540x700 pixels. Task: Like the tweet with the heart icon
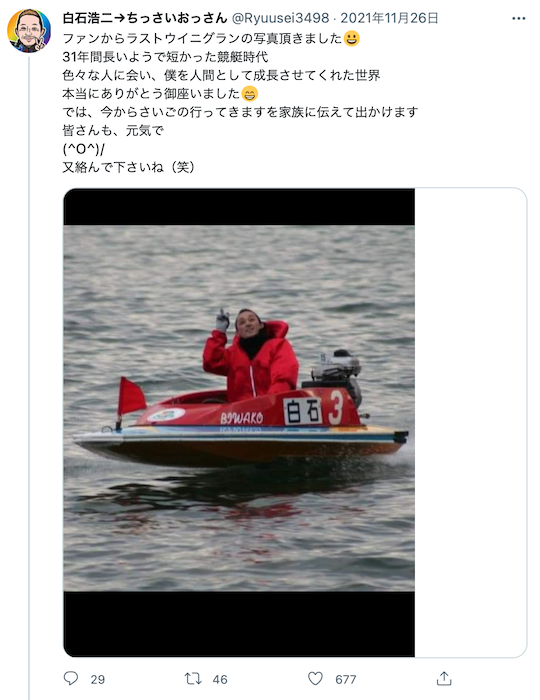[316, 679]
